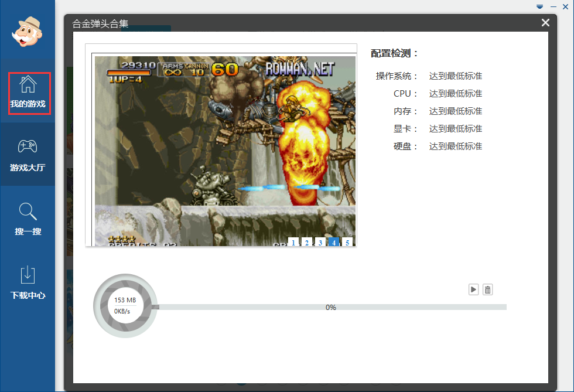Show screenshot number 2
574x392 pixels.
click(x=306, y=242)
